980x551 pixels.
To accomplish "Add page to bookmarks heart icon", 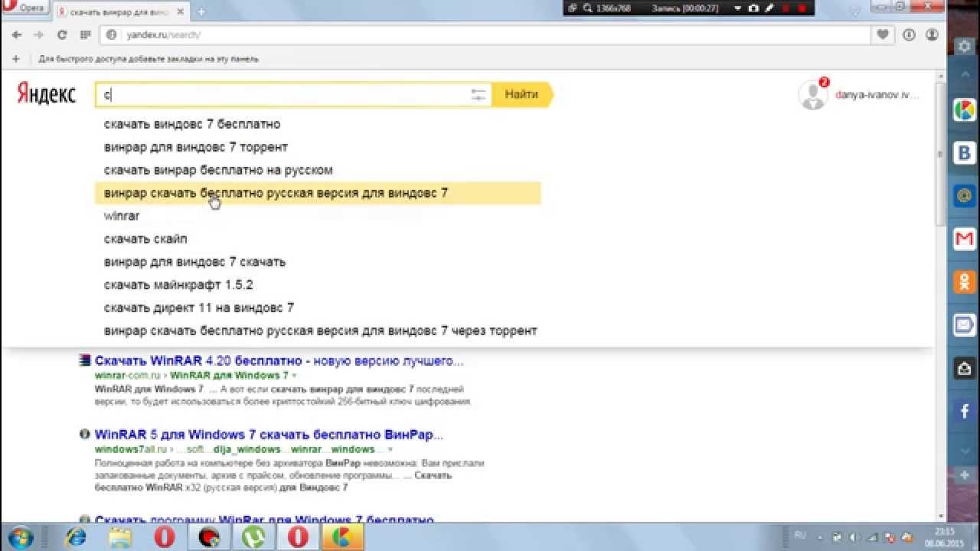I will (883, 34).
